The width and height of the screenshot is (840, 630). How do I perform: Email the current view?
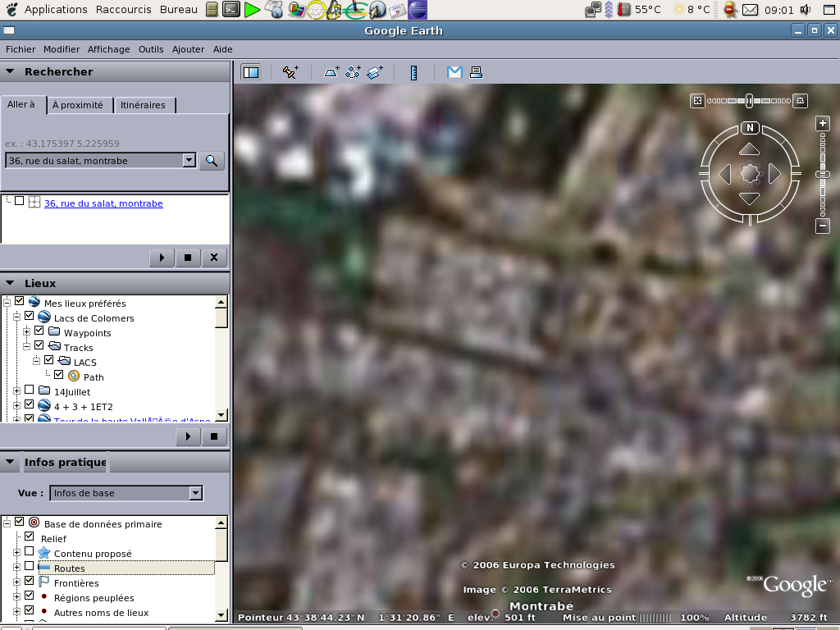pyautogui.click(x=454, y=72)
